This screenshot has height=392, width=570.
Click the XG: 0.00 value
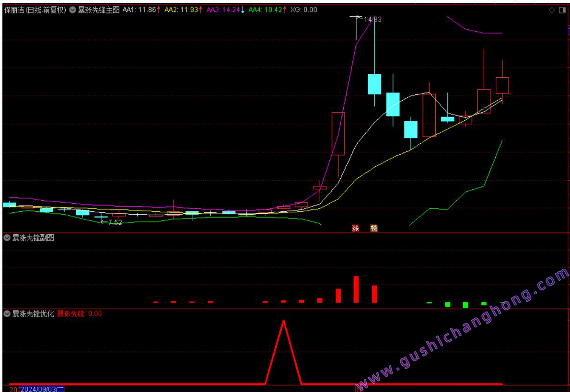[x=304, y=10]
